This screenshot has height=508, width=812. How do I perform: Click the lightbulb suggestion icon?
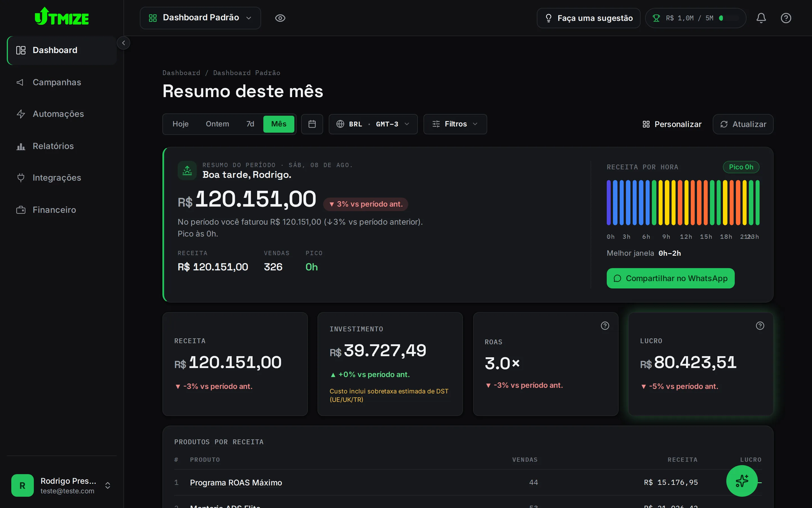549,18
